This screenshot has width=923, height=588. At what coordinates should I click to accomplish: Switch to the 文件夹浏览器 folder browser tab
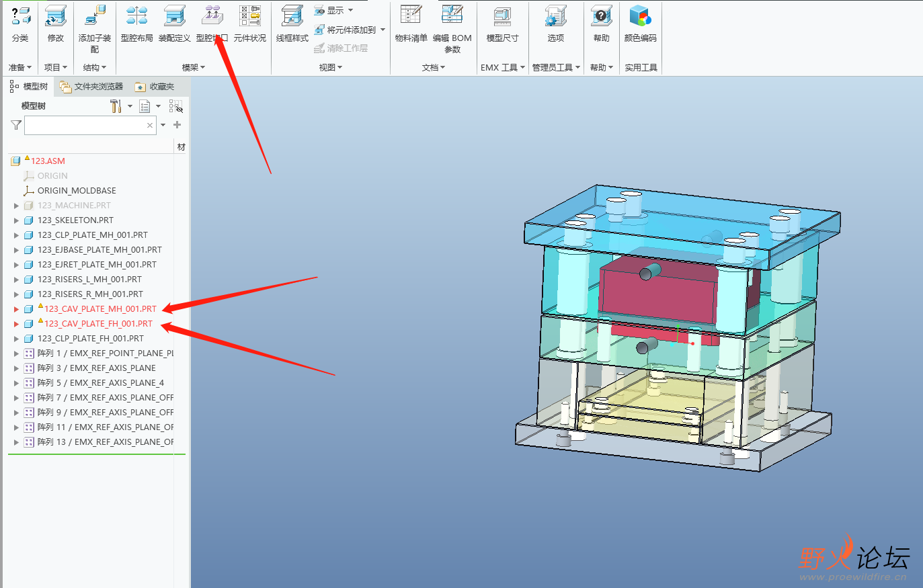(x=91, y=87)
